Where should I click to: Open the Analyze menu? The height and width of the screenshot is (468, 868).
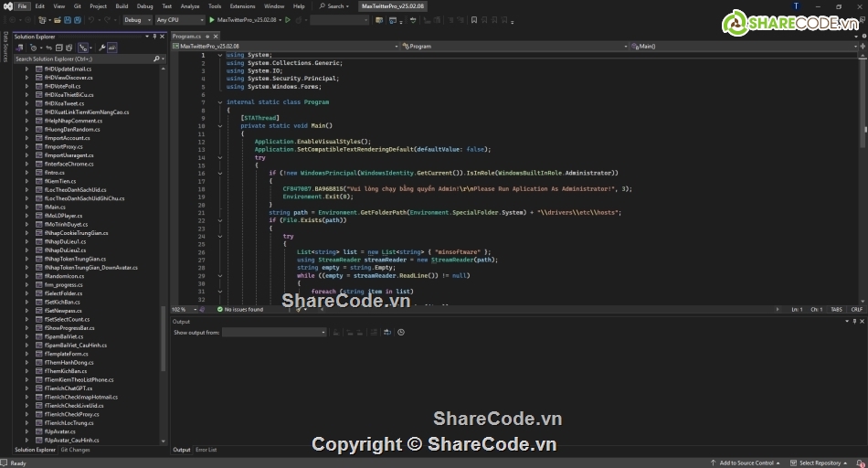coord(190,6)
